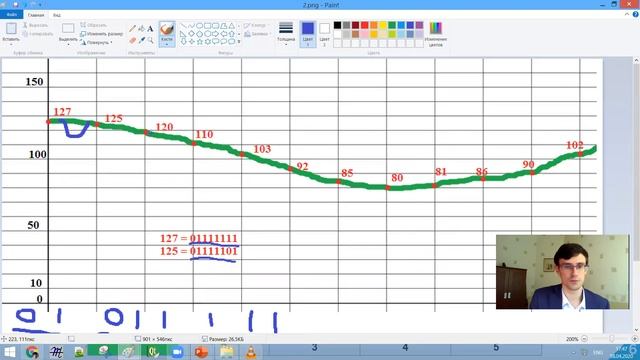The image size is (640, 360).
Task: Open the Выделить selection dropdown arrow
Action: tap(68, 44)
